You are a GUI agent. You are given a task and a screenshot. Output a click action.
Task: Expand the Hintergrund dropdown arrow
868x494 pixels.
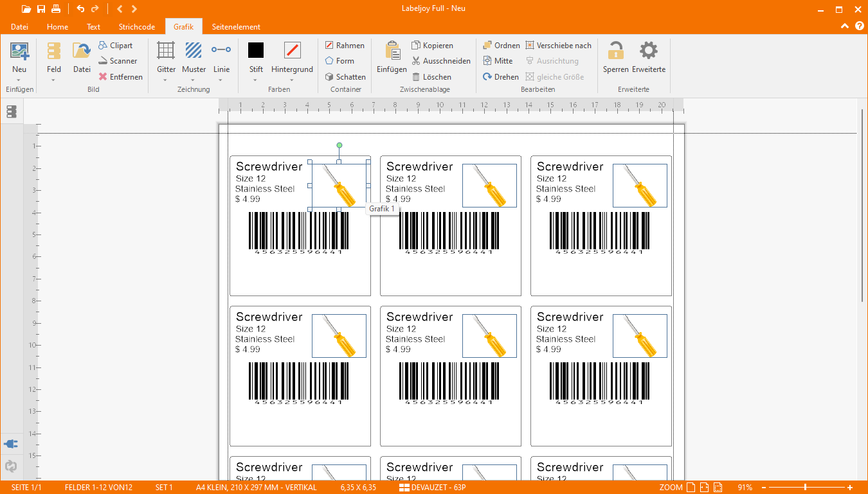(x=292, y=80)
